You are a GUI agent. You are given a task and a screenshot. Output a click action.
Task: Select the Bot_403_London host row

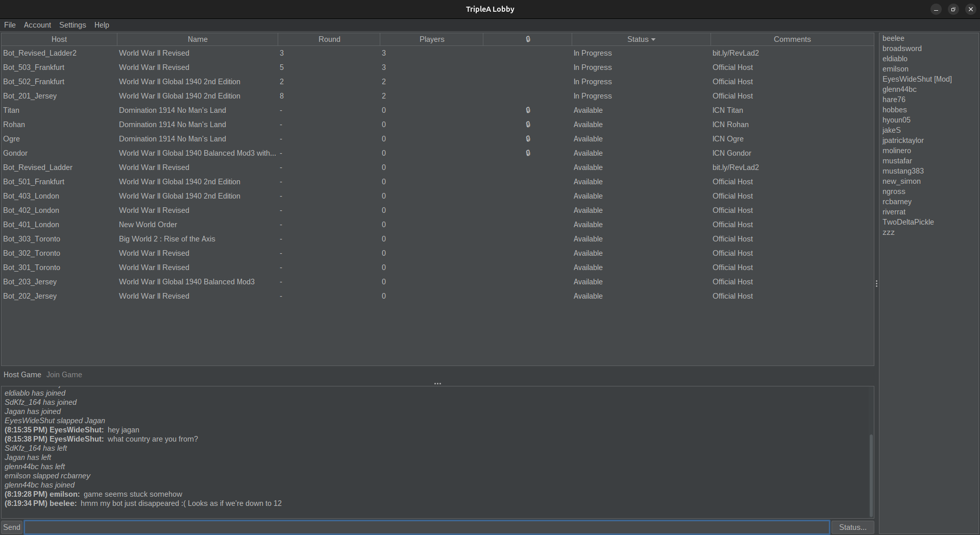click(437, 196)
